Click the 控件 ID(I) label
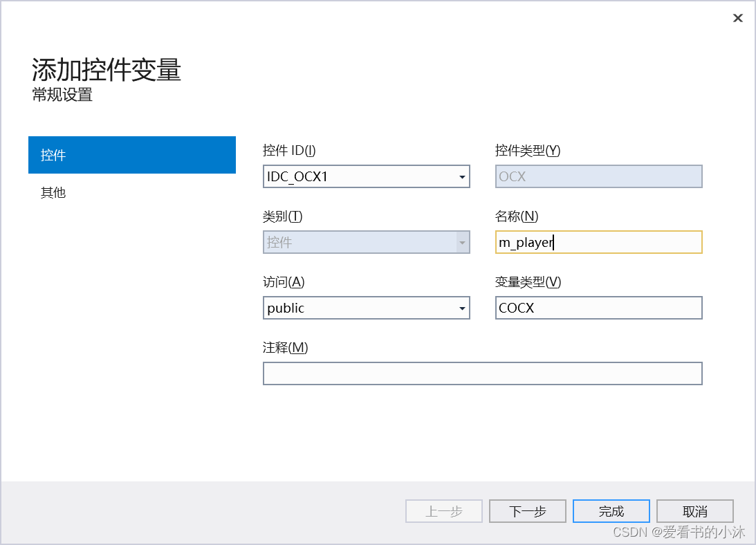The height and width of the screenshot is (545, 756). [289, 151]
